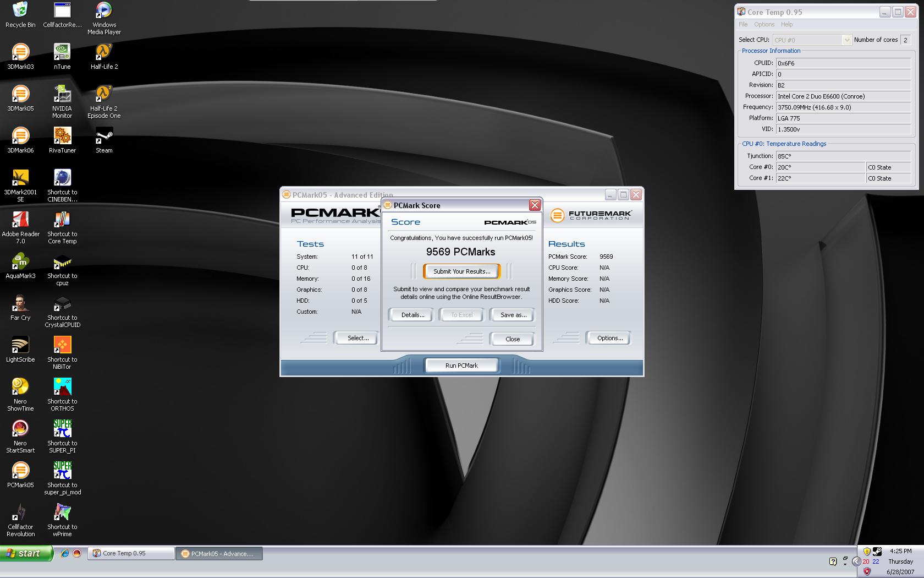924x578 pixels.
Task: Open the CellFactorRe... desktop shortcut
Action: (62, 14)
